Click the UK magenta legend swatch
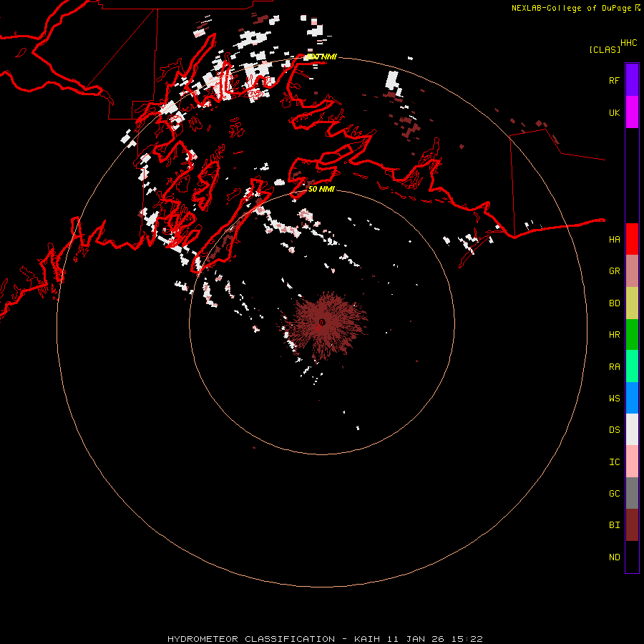The height and width of the screenshot is (644, 644). click(x=632, y=112)
